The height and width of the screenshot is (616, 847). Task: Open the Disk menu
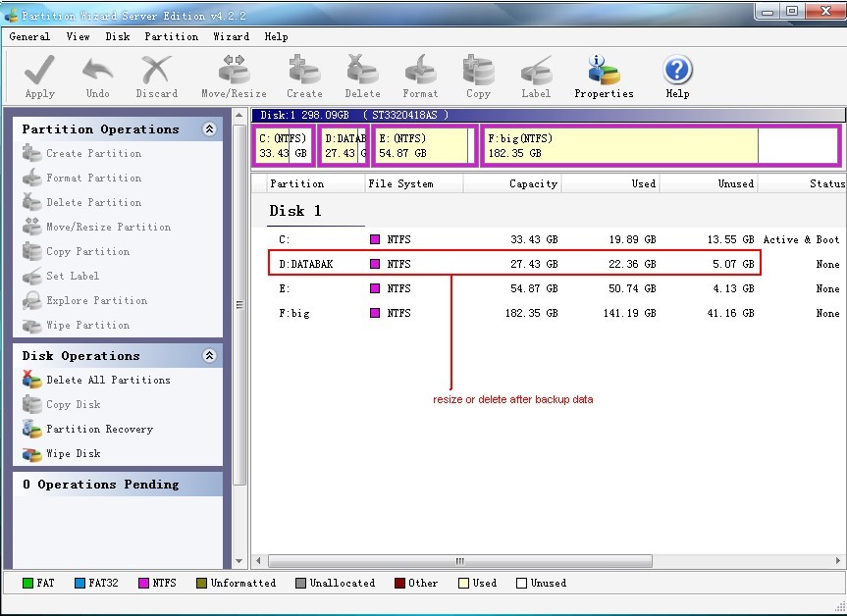pyautogui.click(x=118, y=36)
